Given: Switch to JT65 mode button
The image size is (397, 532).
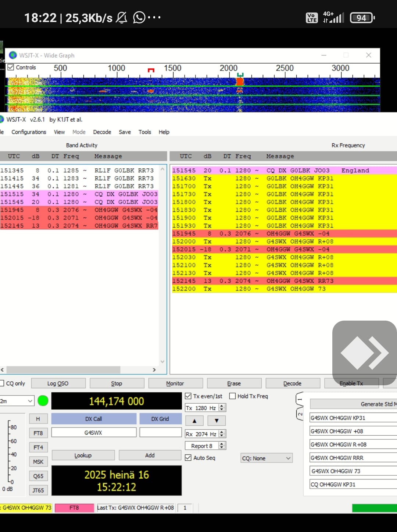Looking at the screenshot, I should (x=38, y=490).
